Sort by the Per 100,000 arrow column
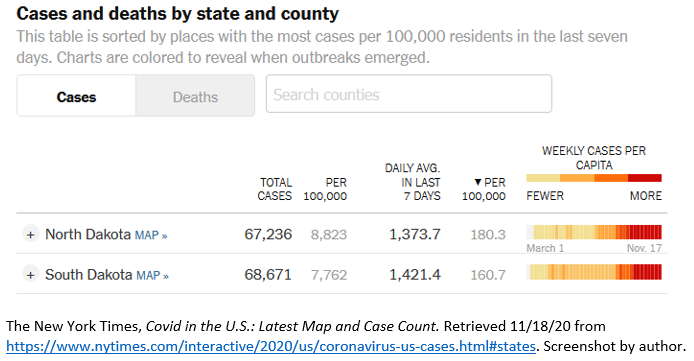This screenshot has height=361, width=694. click(x=484, y=189)
